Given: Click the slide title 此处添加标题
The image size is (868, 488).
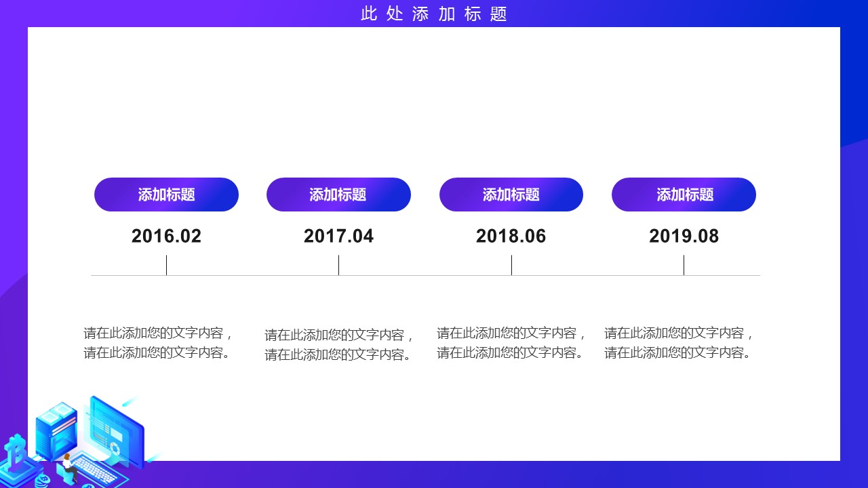Looking at the screenshot, I should [x=434, y=14].
